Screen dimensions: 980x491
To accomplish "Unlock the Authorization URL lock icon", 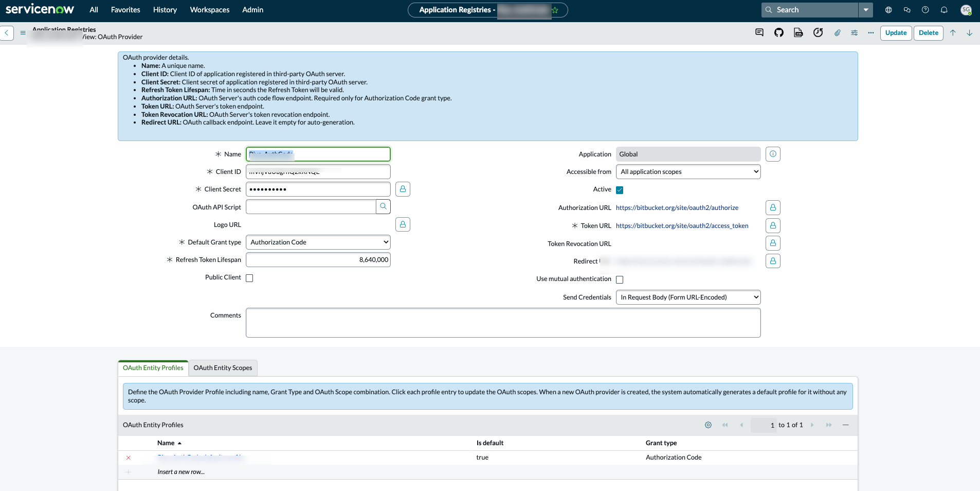I will [773, 208].
